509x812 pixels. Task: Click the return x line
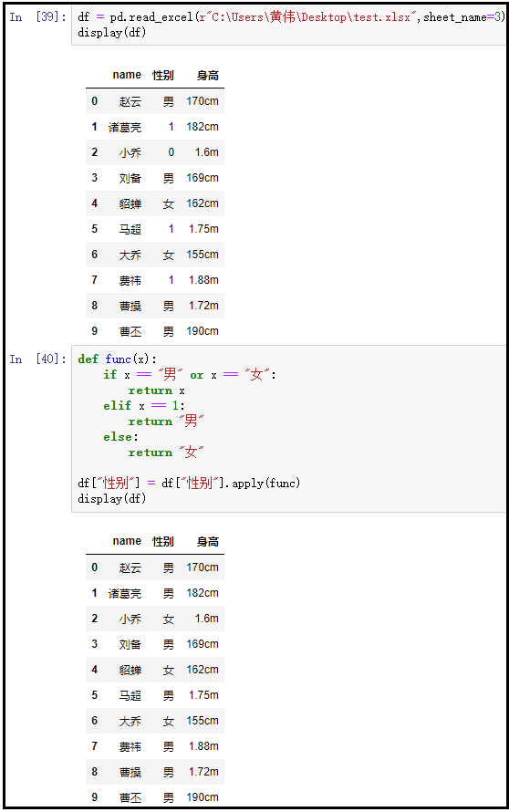pos(156,390)
